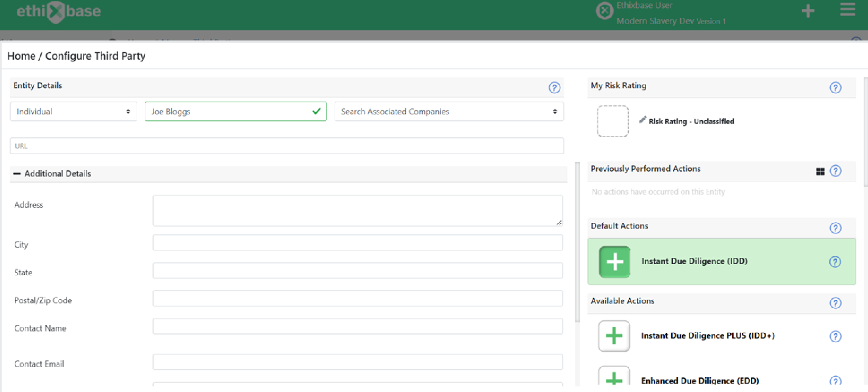The height and width of the screenshot is (392, 868).
Task: Open Search Associated Companies dropdown
Action: [449, 111]
